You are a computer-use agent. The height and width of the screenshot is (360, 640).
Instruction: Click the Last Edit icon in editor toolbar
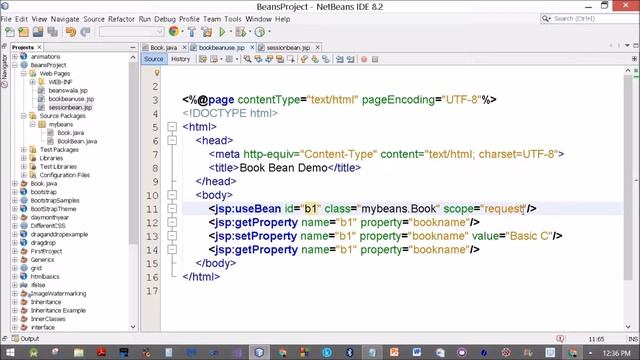pyautogui.click(x=202, y=59)
